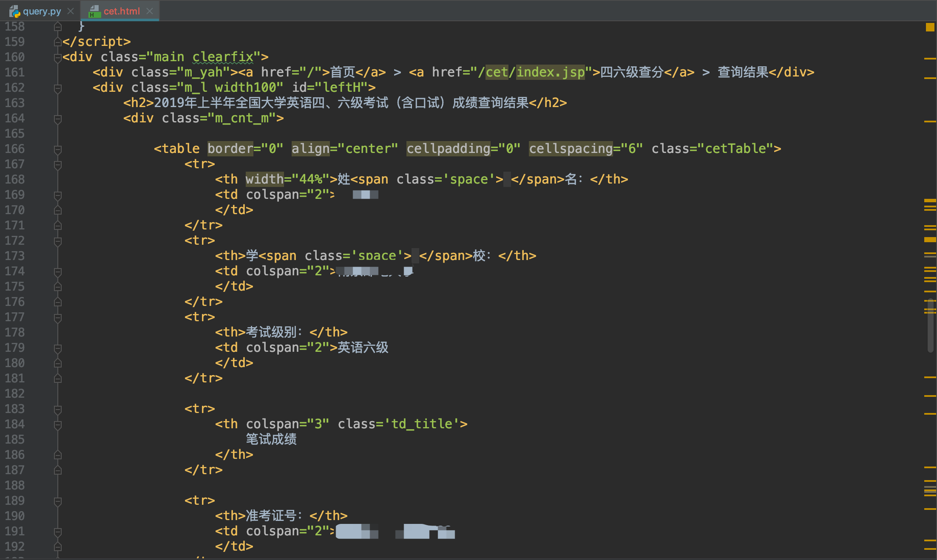Click the index.jsp link in href
The height and width of the screenshot is (560, 937).
(551, 72)
